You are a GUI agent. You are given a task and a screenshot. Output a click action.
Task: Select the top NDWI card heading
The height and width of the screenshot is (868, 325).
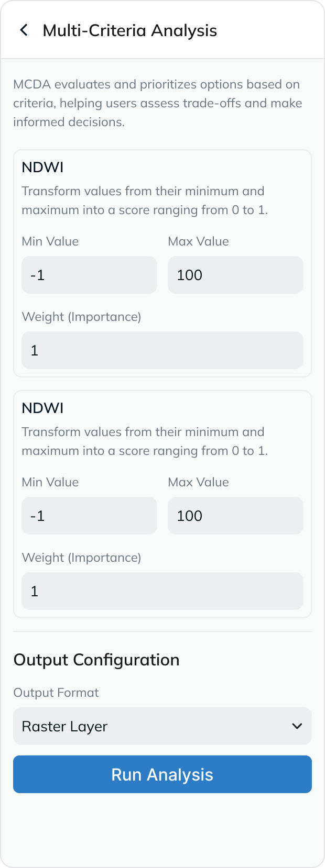pos(42,168)
